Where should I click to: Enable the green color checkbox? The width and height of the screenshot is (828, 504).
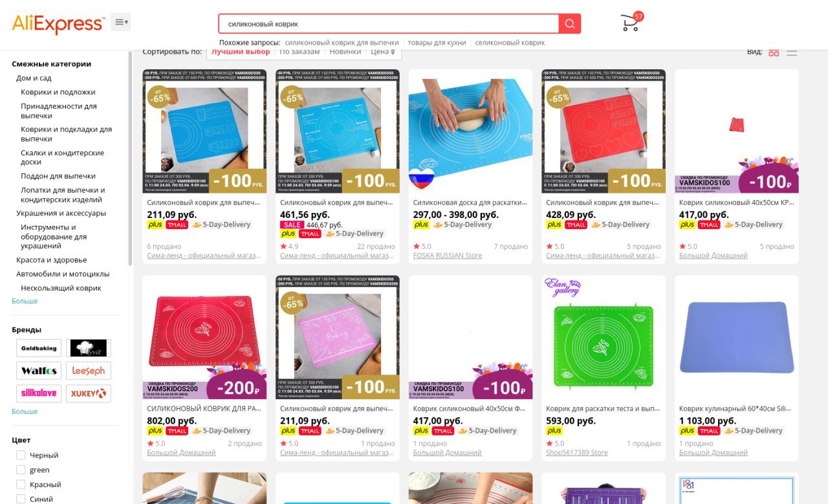21,470
